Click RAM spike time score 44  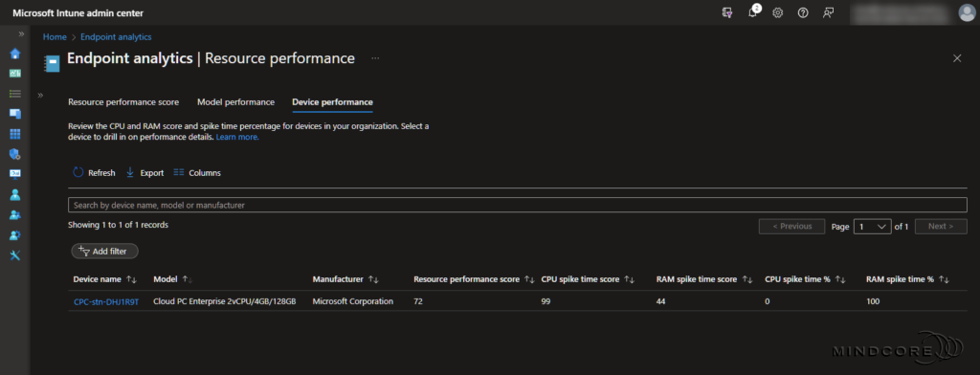click(x=660, y=301)
